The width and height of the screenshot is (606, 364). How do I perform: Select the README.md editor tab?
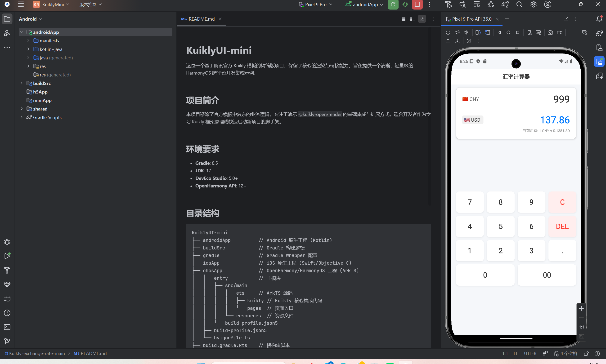pos(201,19)
